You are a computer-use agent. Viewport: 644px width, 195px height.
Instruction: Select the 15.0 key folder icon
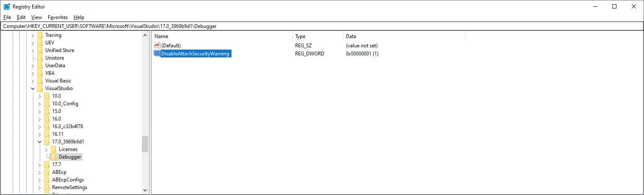[x=47, y=111]
